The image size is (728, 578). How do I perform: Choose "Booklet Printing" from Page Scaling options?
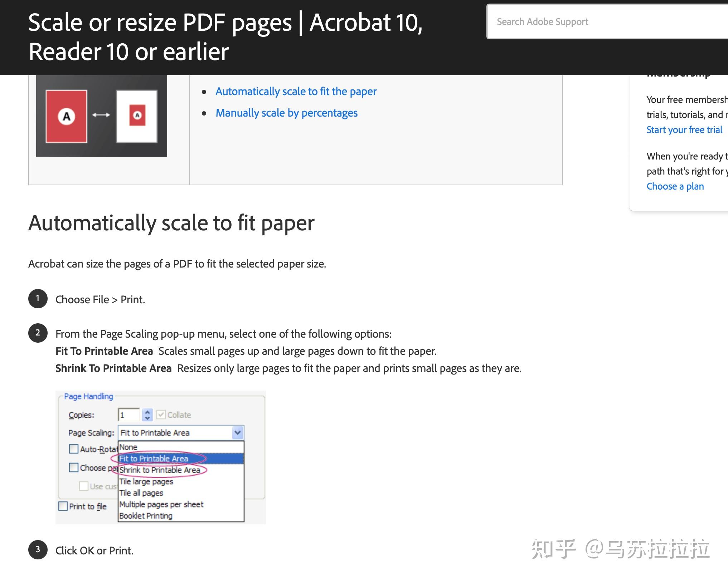click(x=146, y=515)
